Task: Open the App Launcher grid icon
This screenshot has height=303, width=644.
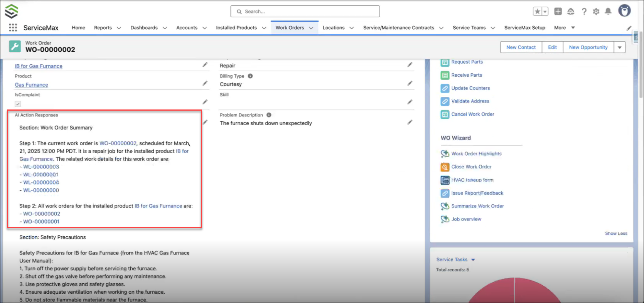Action: point(13,27)
